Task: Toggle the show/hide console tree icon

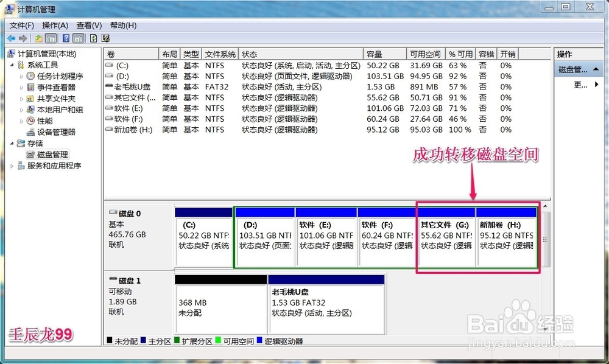Action: coord(51,38)
